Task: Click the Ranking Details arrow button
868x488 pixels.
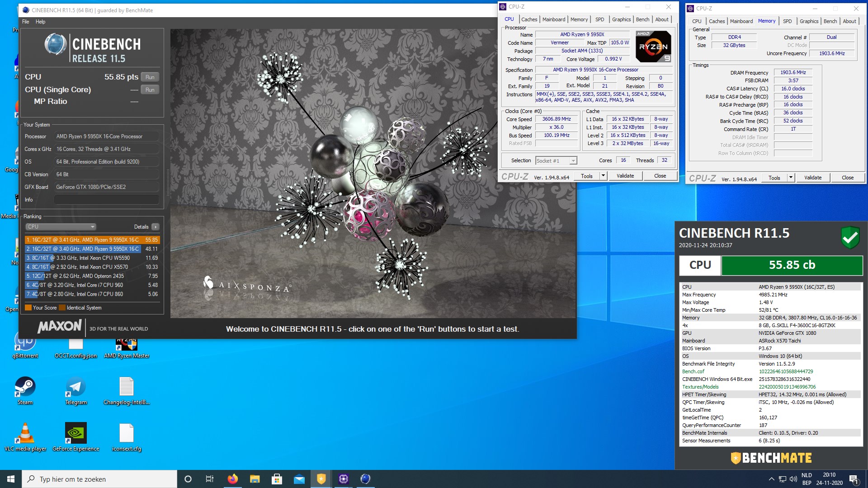Action: [156, 227]
